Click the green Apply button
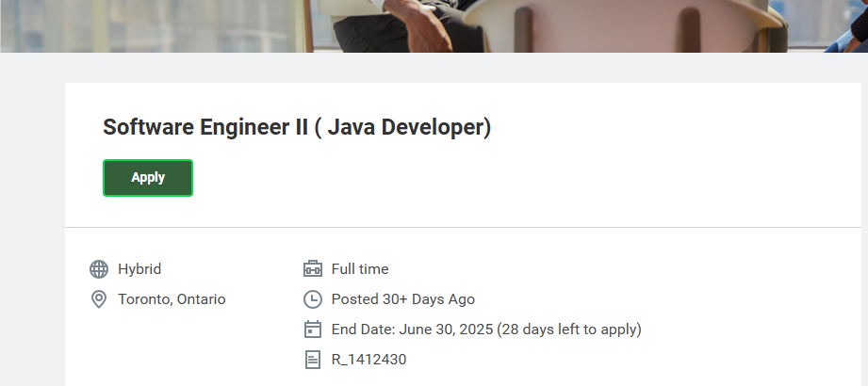 148,178
